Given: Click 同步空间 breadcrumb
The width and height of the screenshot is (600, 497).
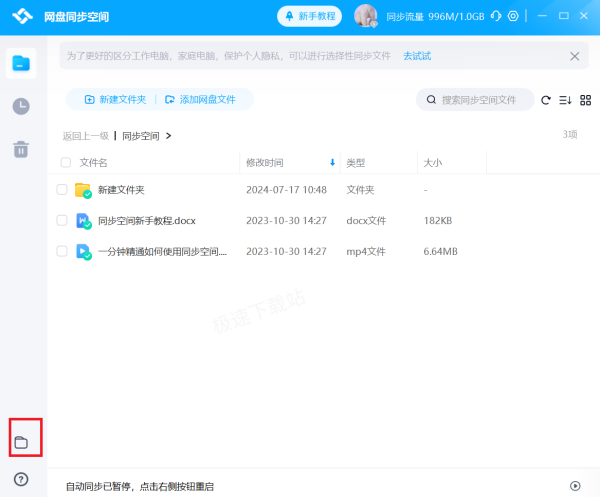Looking at the screenshot, I should point(140,136).
